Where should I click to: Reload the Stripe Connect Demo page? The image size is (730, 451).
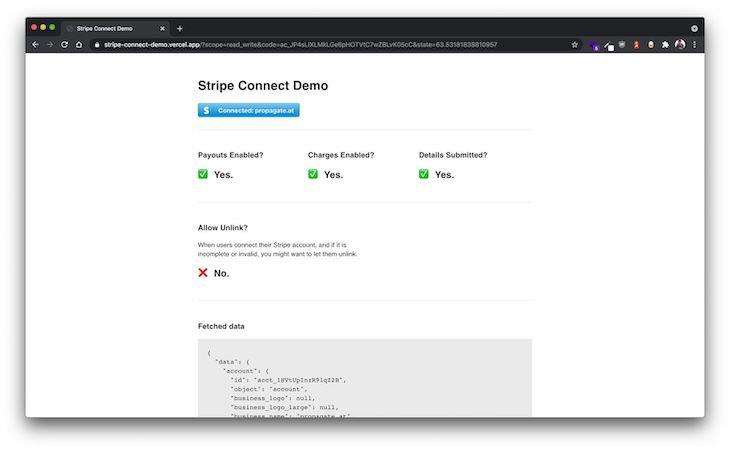point(64,45)
